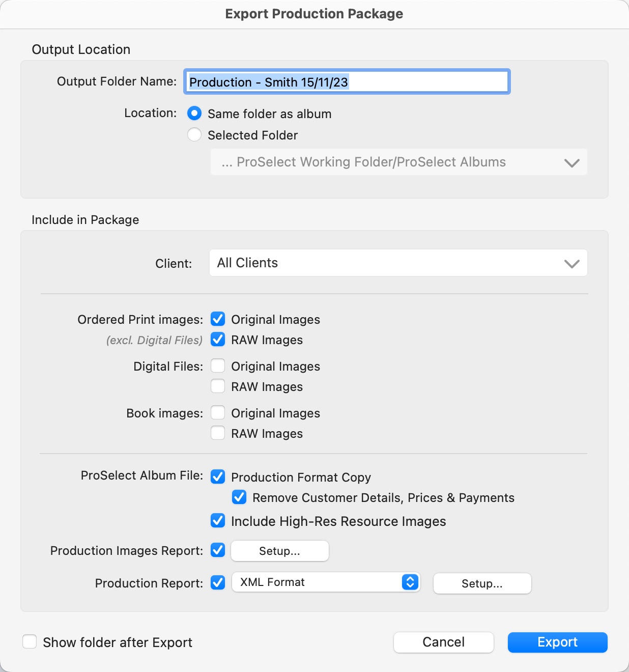Click the Output Folder Name text field
Image resolution: width=629 pixels, height=672 pixels.
[x=346, y=82]
